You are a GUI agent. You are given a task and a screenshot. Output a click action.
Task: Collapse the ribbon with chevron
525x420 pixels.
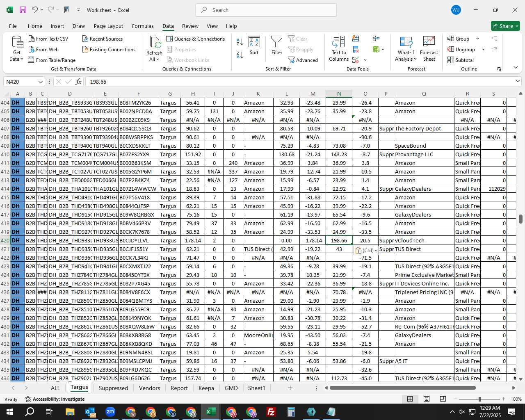516,67
